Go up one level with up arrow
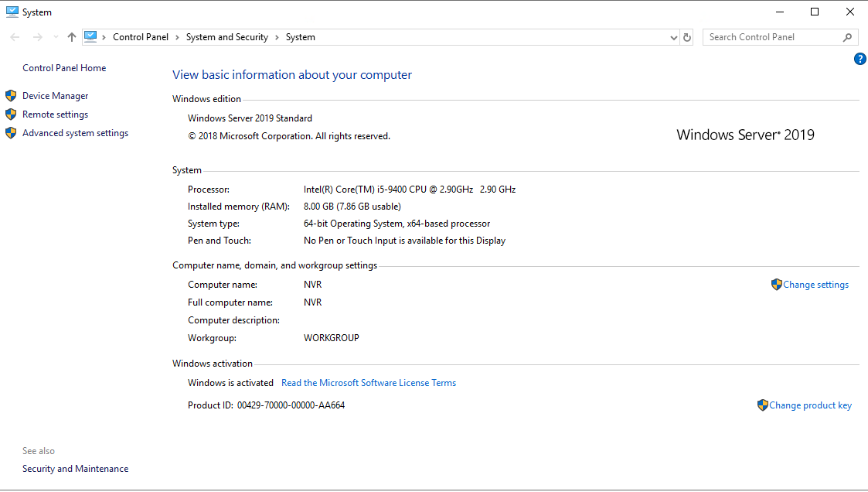The image size is (868, 492). [x=71, y=37]
